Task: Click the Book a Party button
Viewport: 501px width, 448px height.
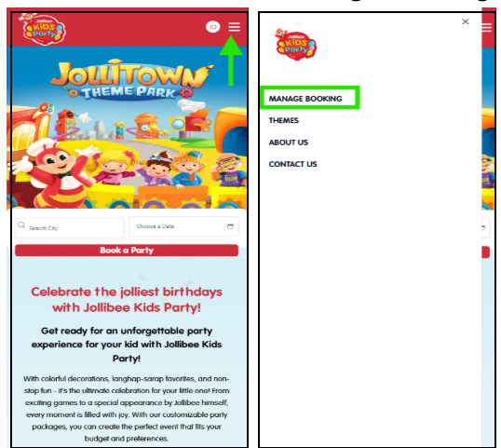Action: (127, 251)
